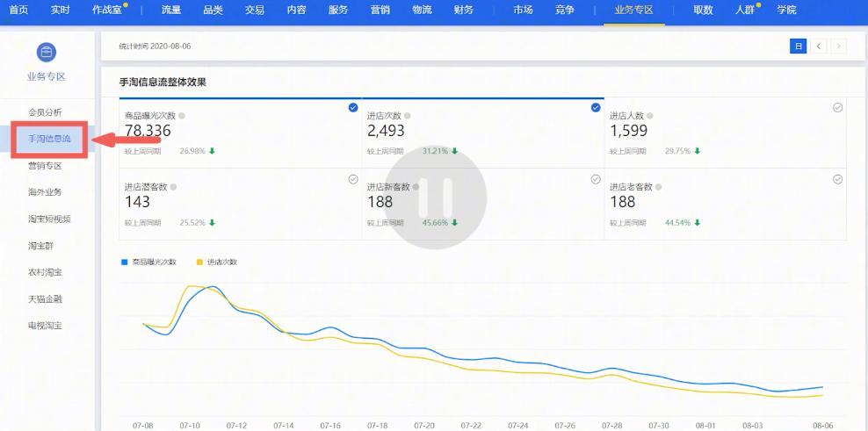Viewport: 868px width, 431px height.
Task: Open 天猫金融 in sidebar
Action: pos(46,298)
